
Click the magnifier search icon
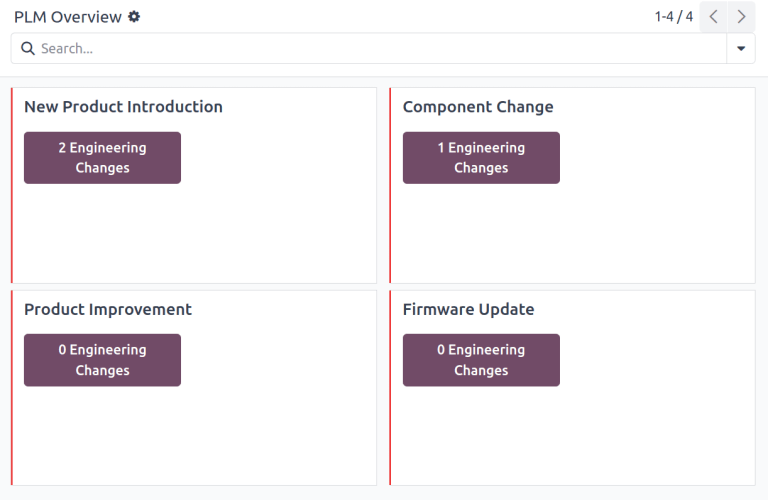[27, 48]
